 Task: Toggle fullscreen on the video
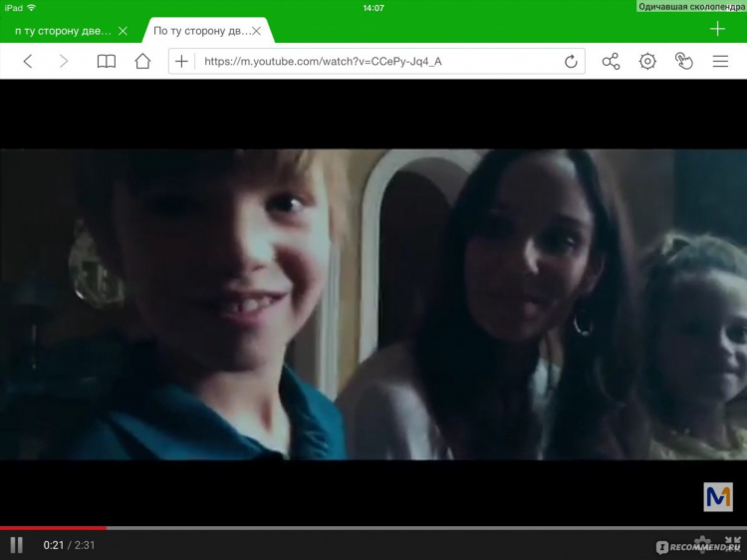click(x=732, y=544)
